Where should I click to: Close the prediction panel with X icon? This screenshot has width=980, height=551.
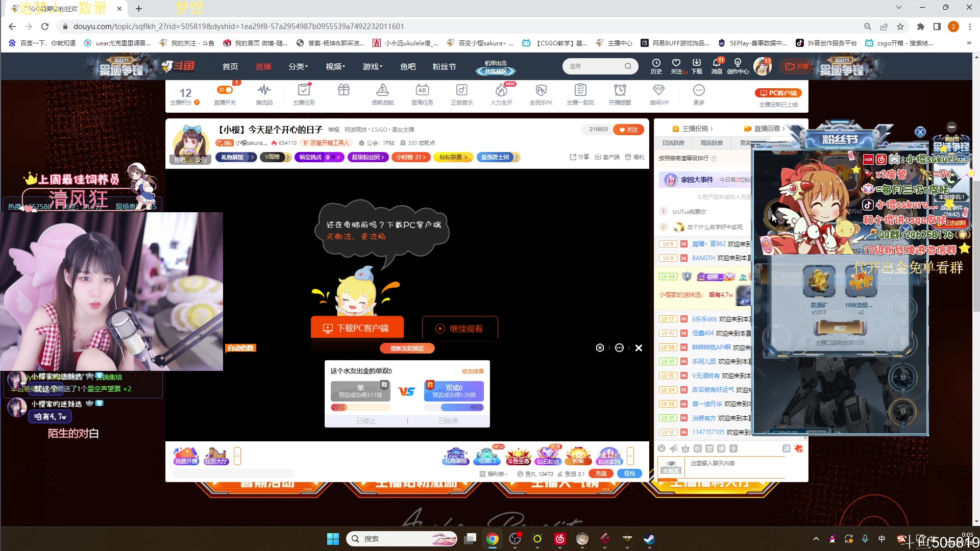[x=639, y=348]
